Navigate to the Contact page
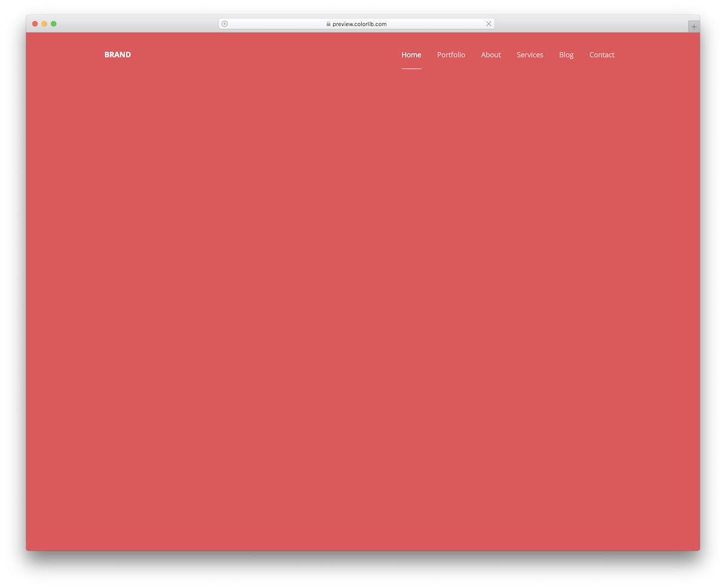Screen dimensions: 726x588 click(601, 54)
